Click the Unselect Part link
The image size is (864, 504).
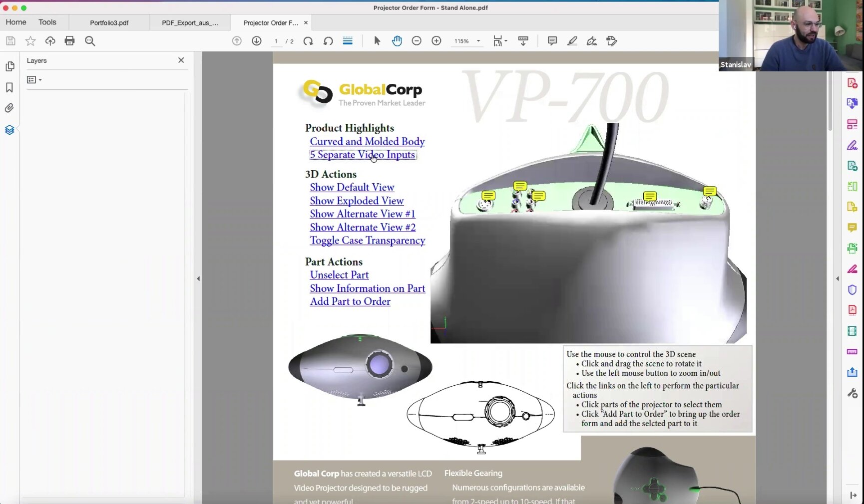pos(339,275)
